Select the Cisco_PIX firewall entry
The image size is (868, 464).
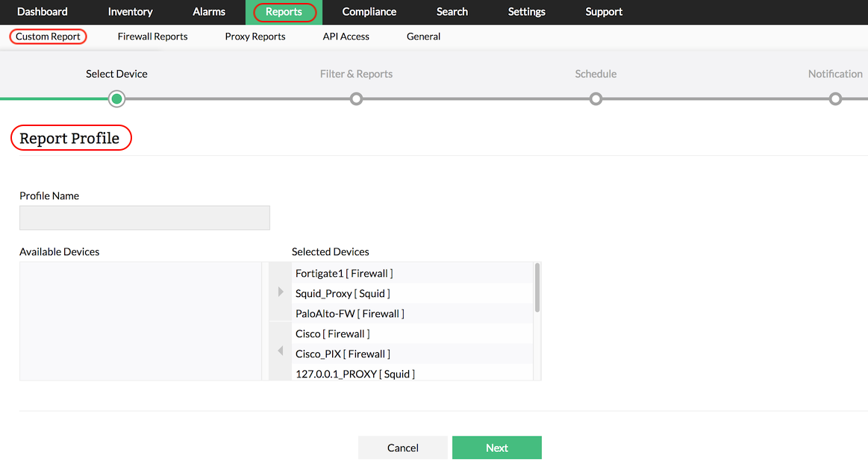(x=341, y=354)
